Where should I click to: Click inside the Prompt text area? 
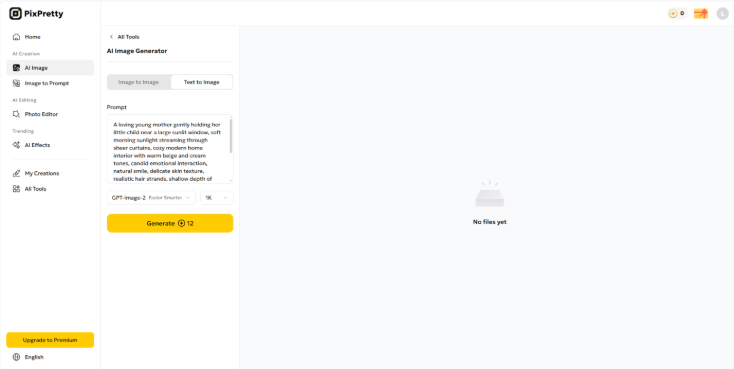pyautogui.click(x=169, y=149)
